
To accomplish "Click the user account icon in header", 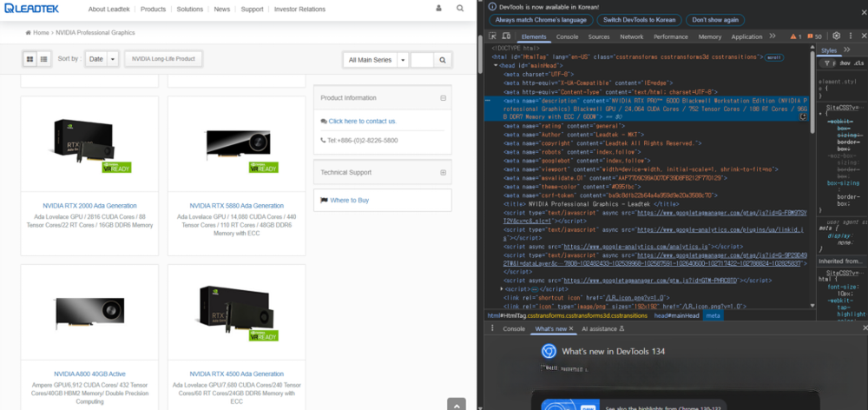I will pyautogui.click(x=438, y=9).
